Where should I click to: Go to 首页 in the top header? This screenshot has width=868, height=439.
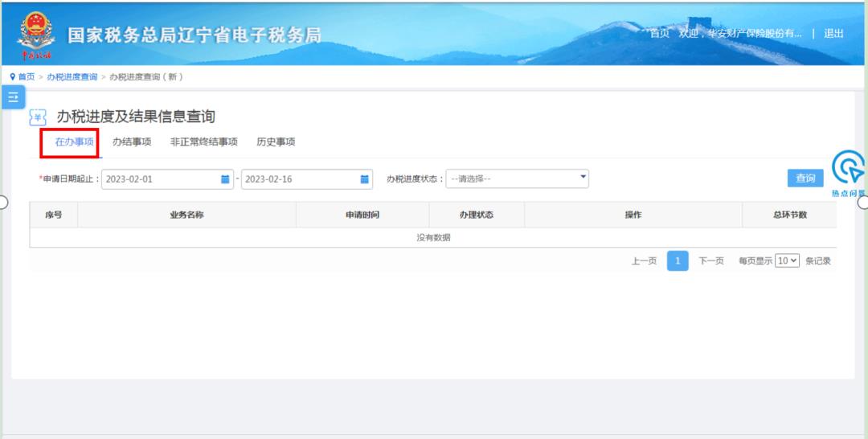pyautogui.click(x=659, y=34)
